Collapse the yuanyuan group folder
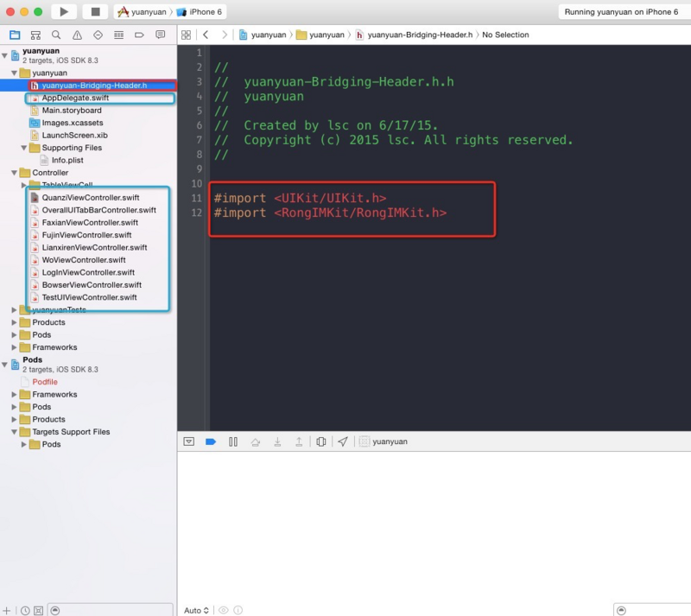This screenshot has height=616, width=691. point(15,73)
